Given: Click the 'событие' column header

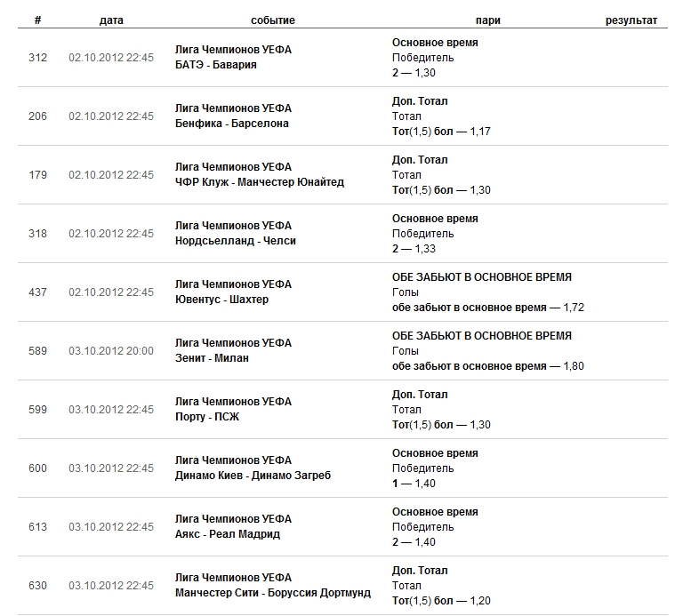Looking at the screenshot, I should [x=272, y=20].
